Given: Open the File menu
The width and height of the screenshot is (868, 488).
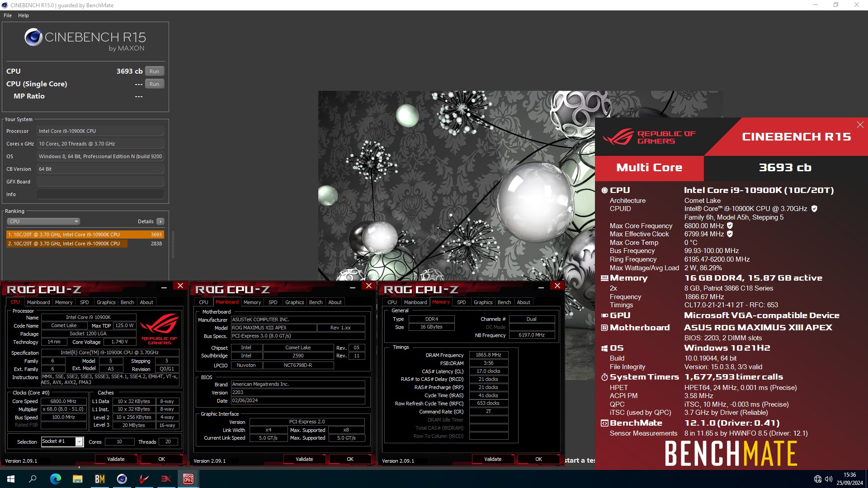Looking at the screenshot, I should 8,15.
